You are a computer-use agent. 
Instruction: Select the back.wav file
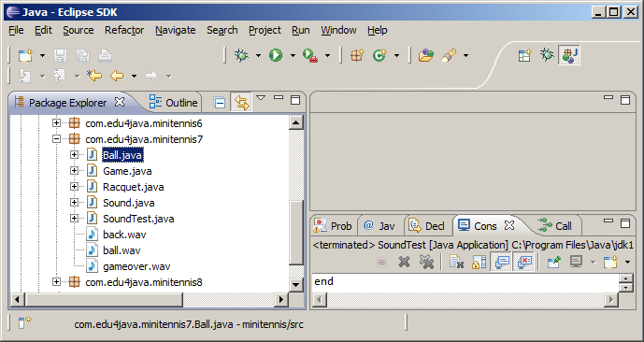point(124,235)
